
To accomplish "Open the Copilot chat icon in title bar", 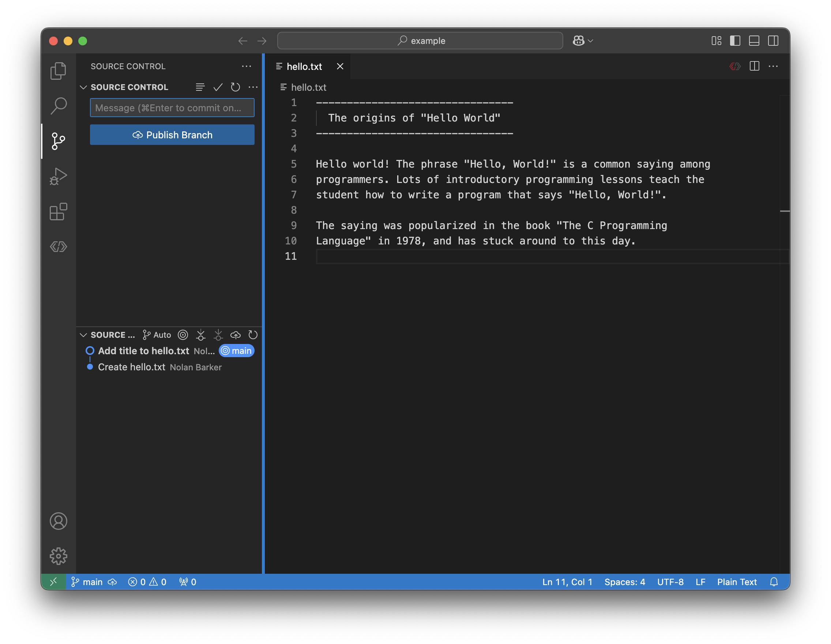I will pos(578,41).
